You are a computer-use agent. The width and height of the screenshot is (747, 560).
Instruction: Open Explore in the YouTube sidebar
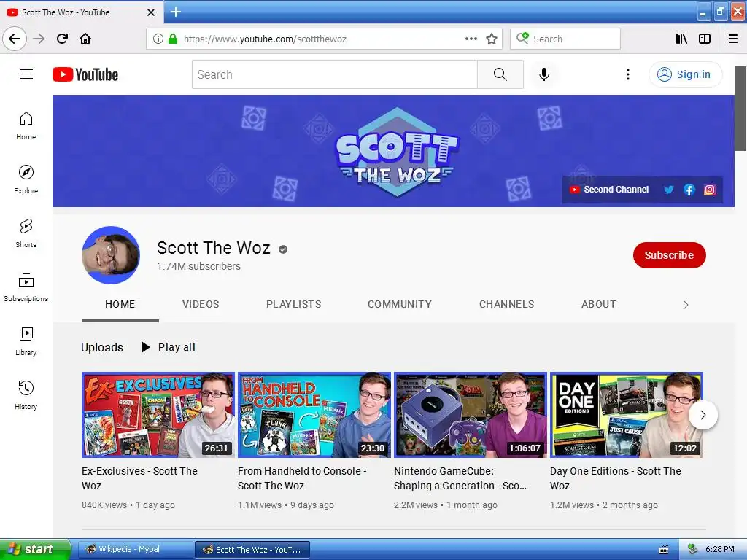click(x=26, y=179)
